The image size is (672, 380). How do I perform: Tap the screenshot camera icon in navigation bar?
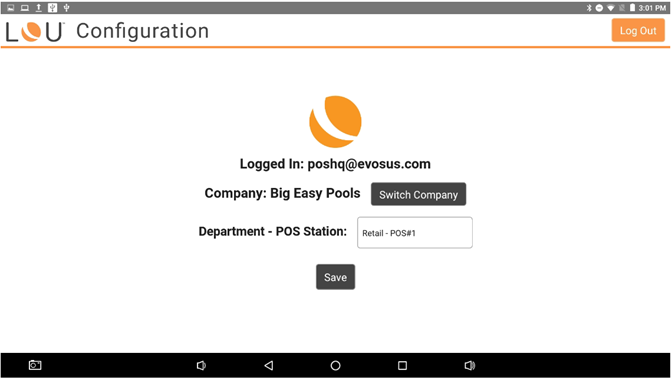pos(35,365)
